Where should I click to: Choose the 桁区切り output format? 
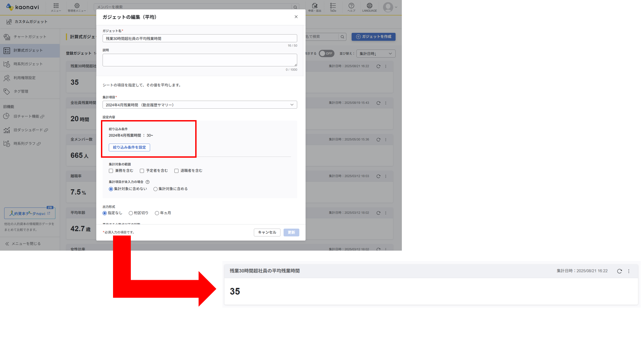[131, 213]
